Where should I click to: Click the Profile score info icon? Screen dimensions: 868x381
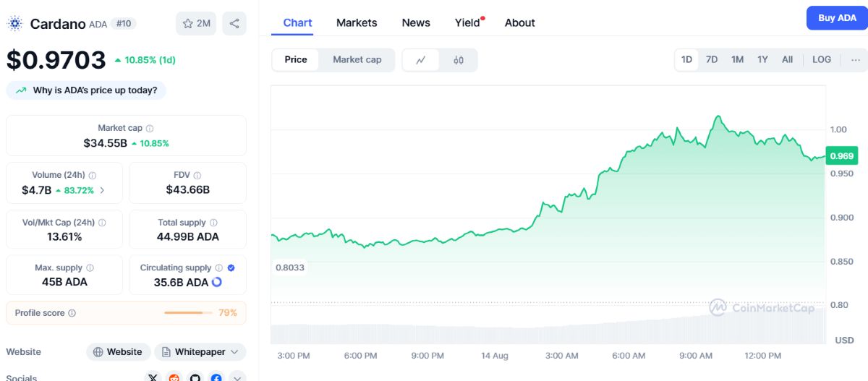pos(72,313)
